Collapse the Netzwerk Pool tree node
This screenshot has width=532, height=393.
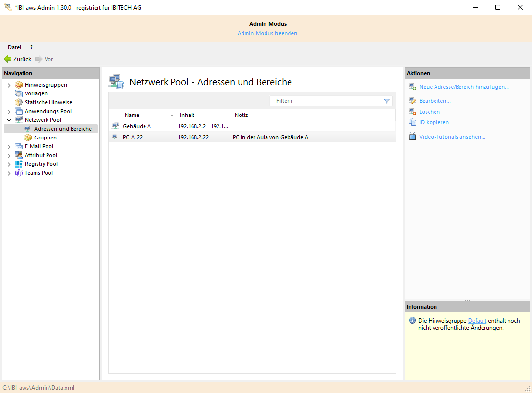coord(9,120)
